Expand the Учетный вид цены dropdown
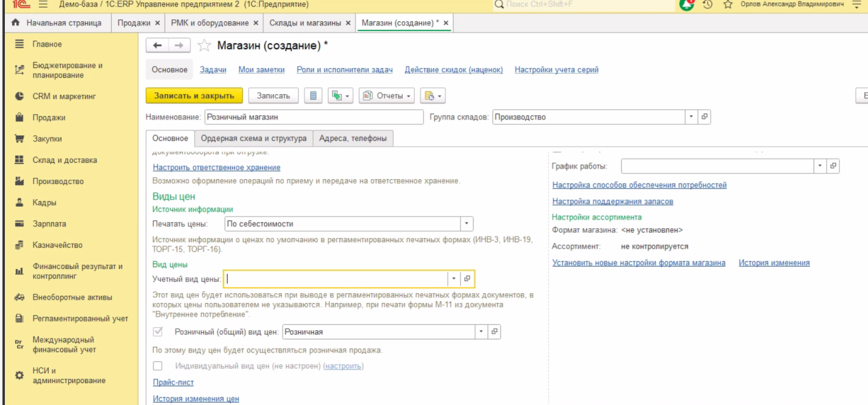 coord(454,279)
